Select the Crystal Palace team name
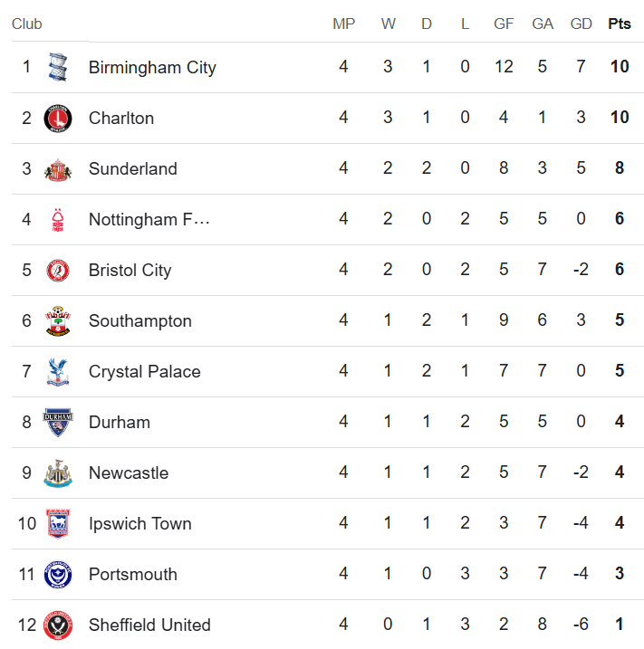 (x=145, y=371)
